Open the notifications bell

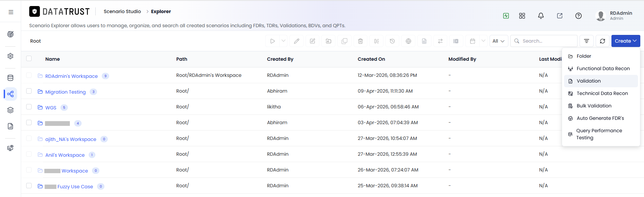tap(541, 16)
